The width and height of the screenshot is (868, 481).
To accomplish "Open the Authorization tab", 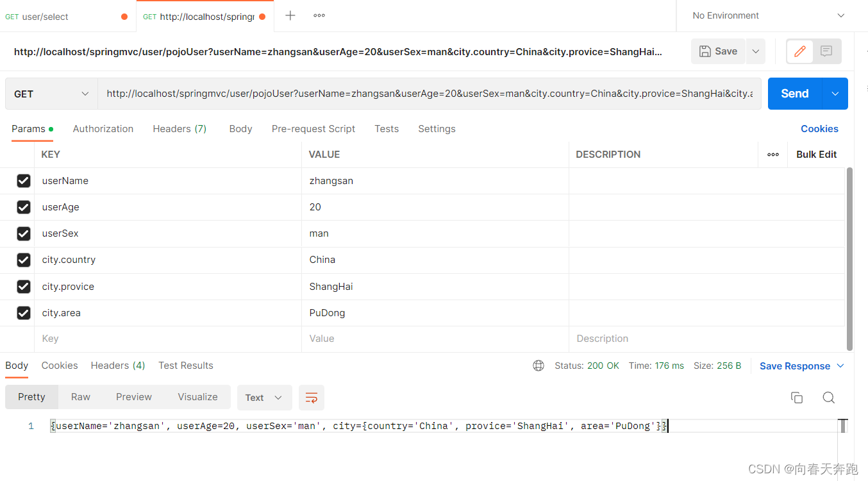I will point(103,129).
